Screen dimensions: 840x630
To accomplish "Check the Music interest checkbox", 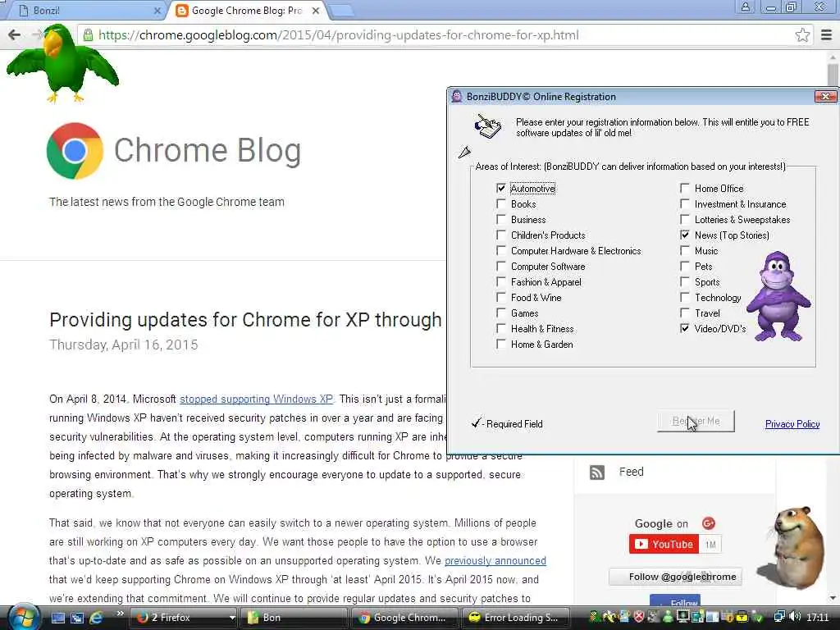I will (x=685, y=251).
